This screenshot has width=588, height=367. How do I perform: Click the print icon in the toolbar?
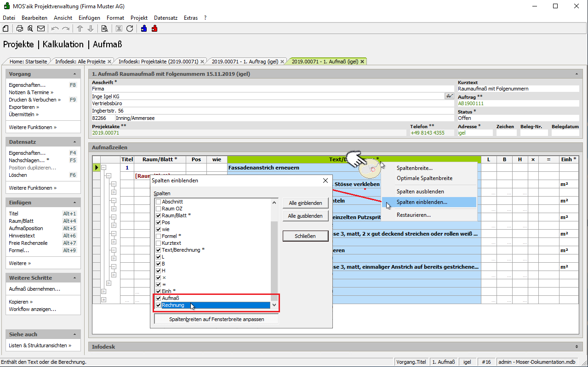click(20, 28)
